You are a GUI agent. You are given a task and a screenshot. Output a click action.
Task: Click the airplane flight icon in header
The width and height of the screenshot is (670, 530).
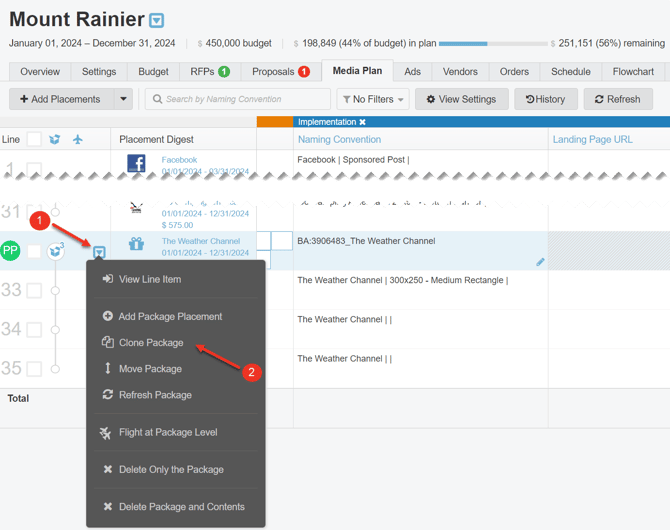78,139
